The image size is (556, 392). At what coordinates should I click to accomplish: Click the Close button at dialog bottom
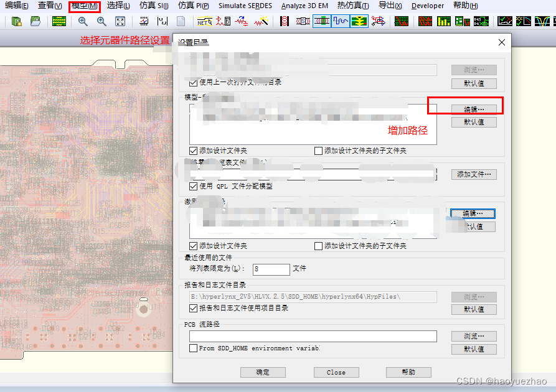[336, 372]
